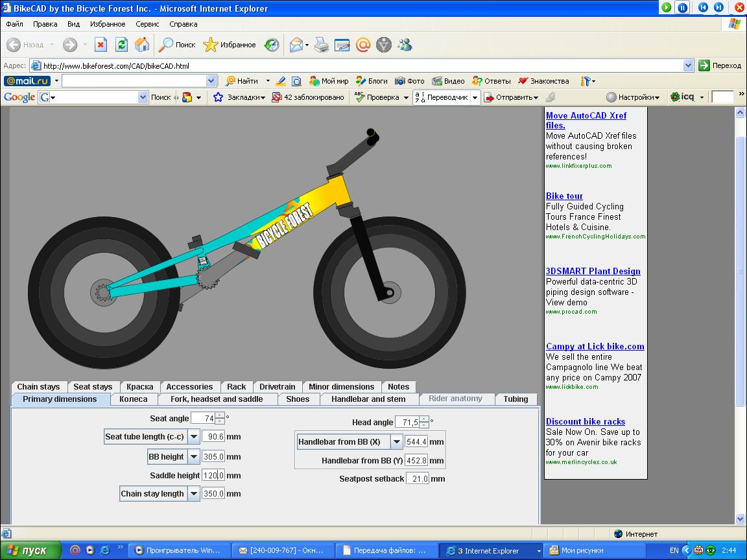Open the Handlebar from BB (X) dropdown
This screenshot has height=560, width=747.
point(396,442)
